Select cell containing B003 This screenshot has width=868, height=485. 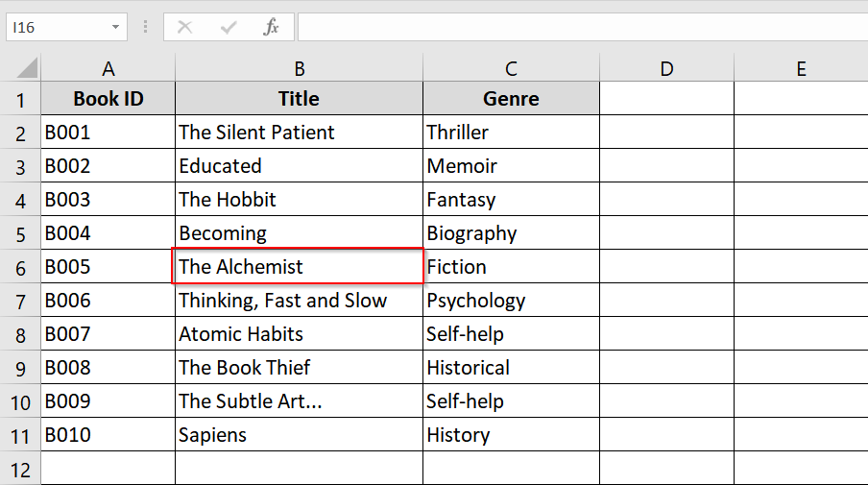click(108, 200)
